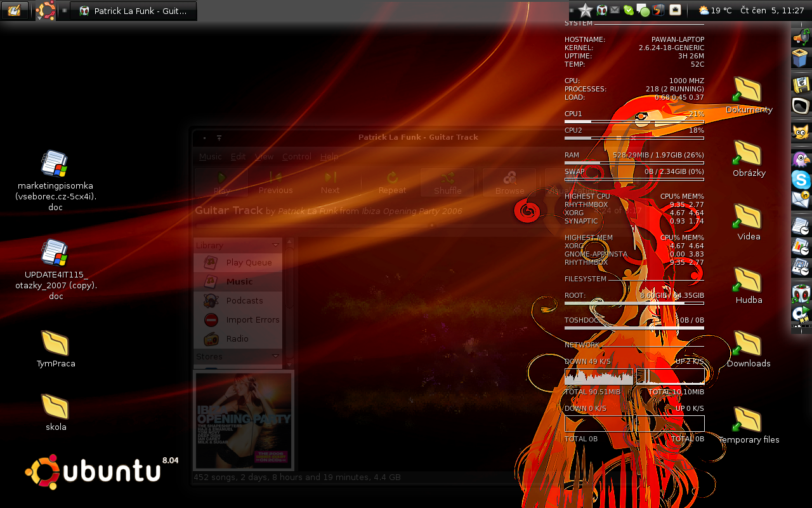
Task: Open the Music menu in Rhythmbox
Action: coord(211,157)
